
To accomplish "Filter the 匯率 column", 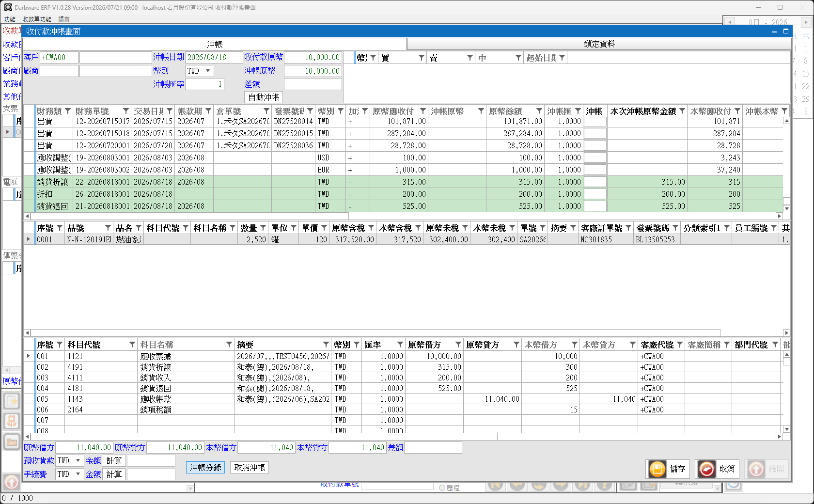I will [x=400, y=345].
